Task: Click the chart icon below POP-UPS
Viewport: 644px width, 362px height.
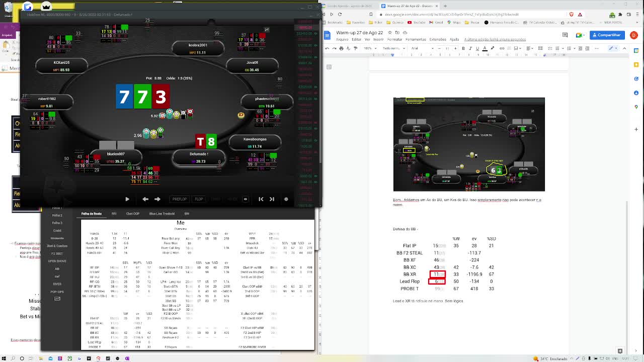Action: [x=57, y=299]
